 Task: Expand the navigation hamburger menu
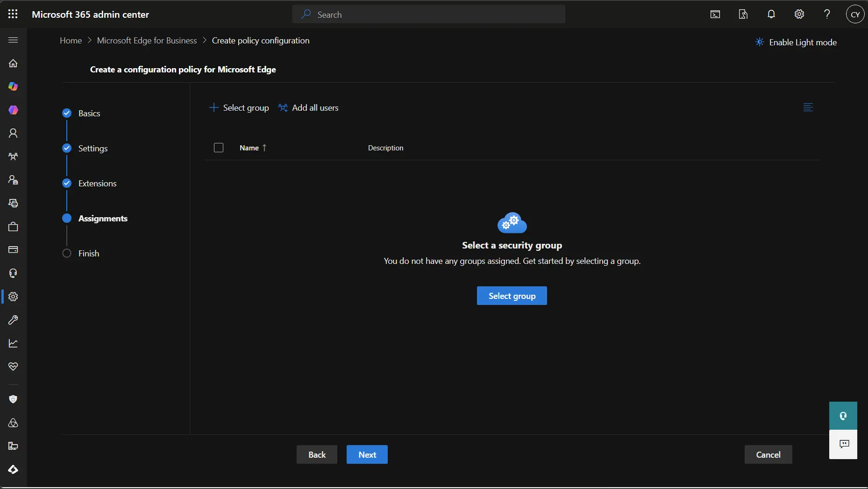tap(13, 40)
